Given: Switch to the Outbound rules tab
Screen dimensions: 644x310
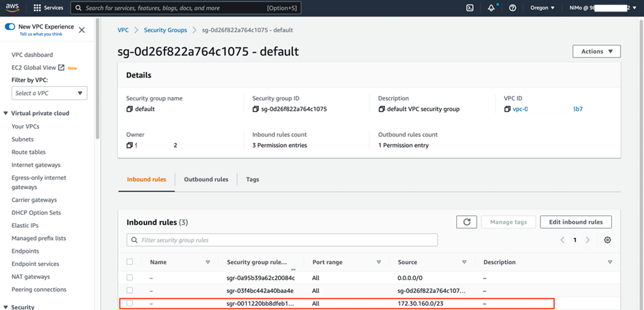Looking at the screenshot, I should [x=206, y=179].
